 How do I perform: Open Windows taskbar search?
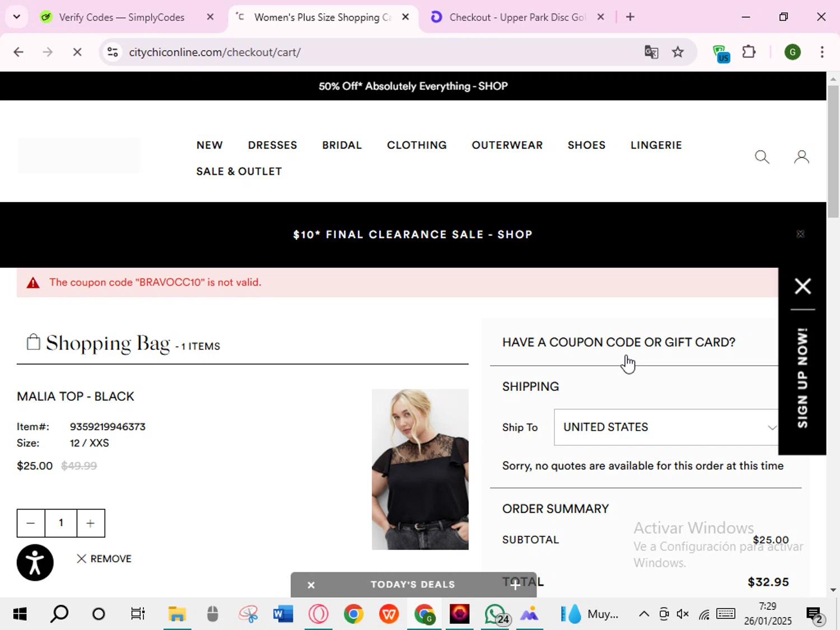point(59,614)
